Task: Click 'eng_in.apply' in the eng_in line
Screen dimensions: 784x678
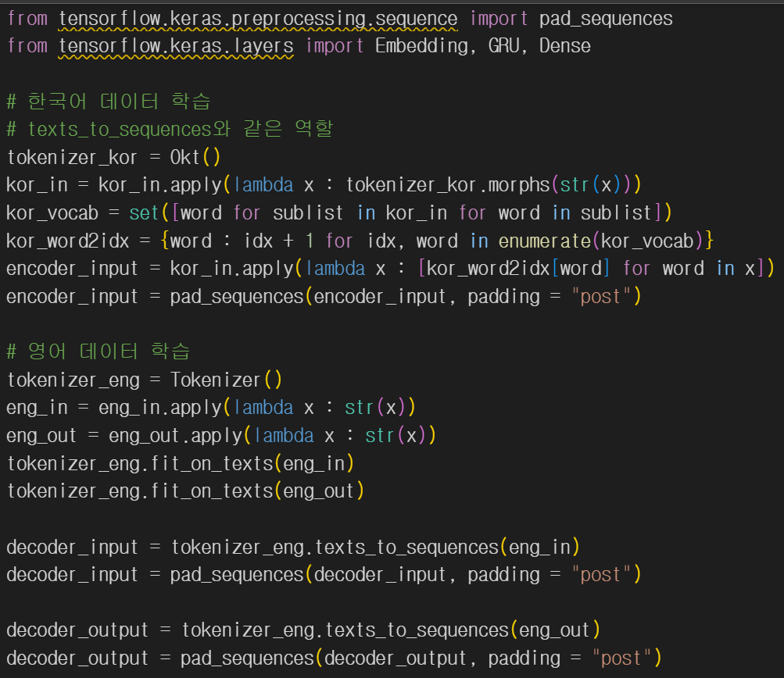Action: (160, 408)
